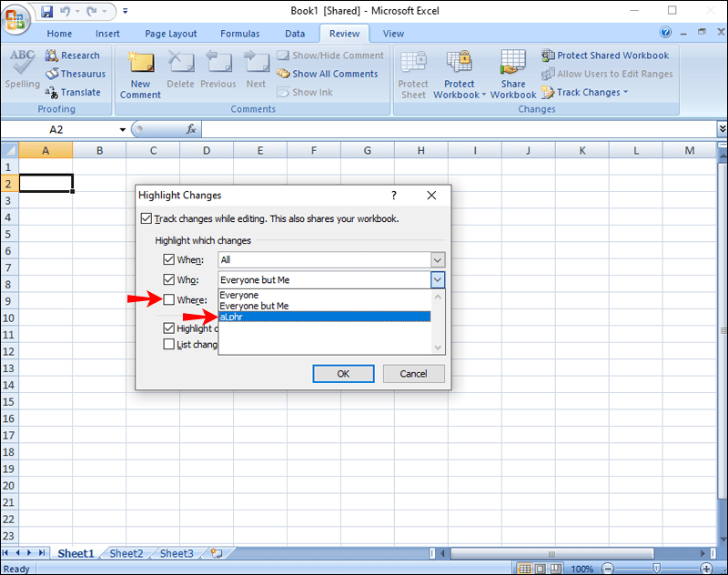Click OK in Highlight Changes
The width and height of the screenshot is (728, 575).
[343, 374]
